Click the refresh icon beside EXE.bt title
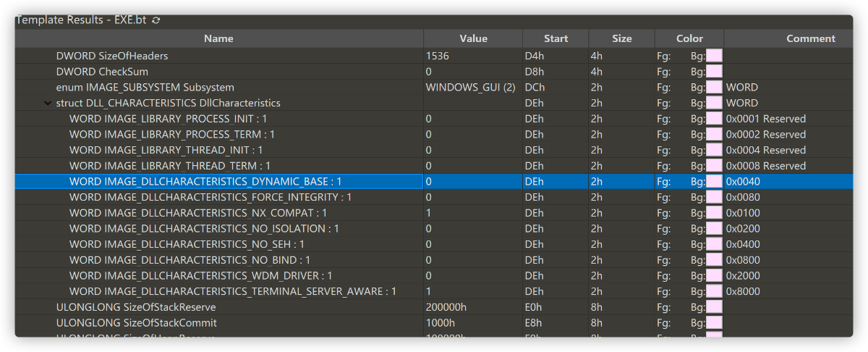 click(156, 20)
